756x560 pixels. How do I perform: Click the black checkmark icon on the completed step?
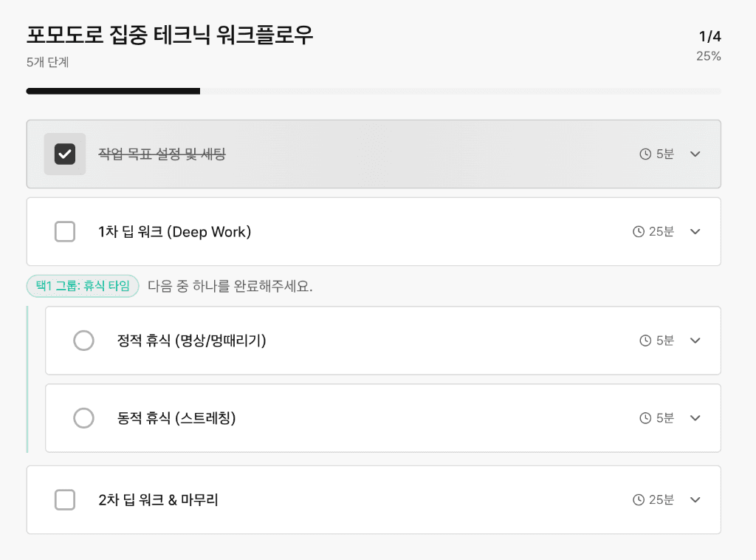click(x=65, y=154)
